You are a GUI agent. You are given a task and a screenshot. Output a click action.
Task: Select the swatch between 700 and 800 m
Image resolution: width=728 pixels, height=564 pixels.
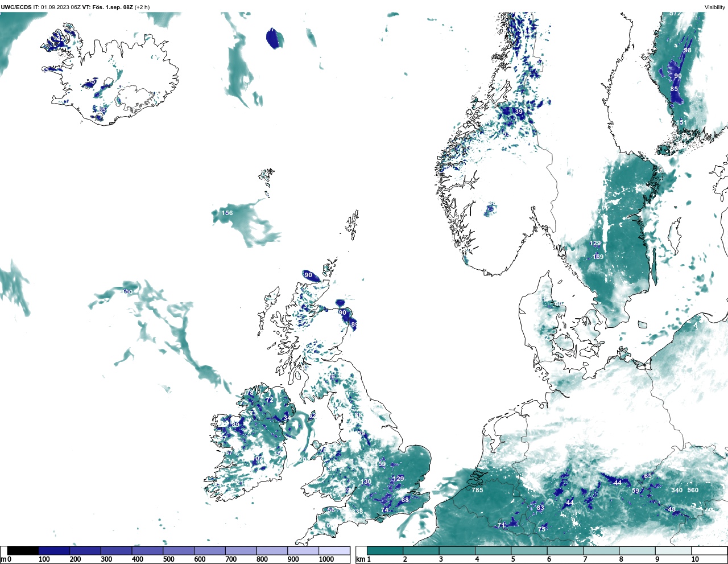pos(241,550)
